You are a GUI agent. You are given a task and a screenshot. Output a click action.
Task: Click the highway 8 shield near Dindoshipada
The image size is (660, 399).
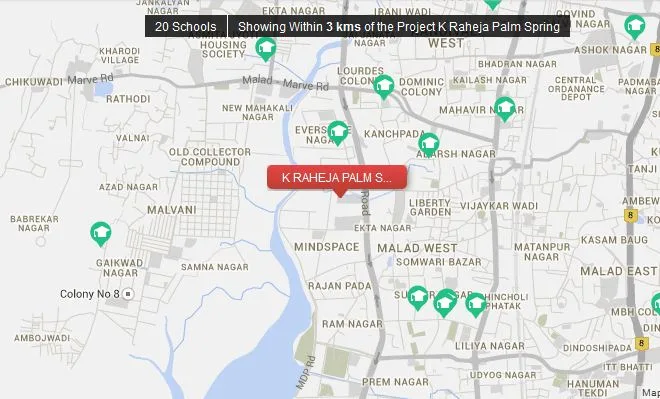pos(641,343)
